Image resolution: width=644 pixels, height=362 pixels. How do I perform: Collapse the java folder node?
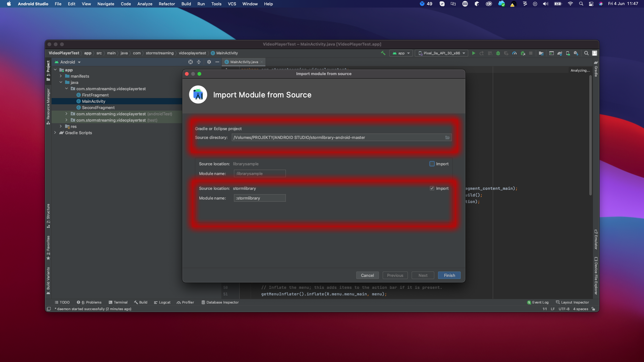click(61, 82)
